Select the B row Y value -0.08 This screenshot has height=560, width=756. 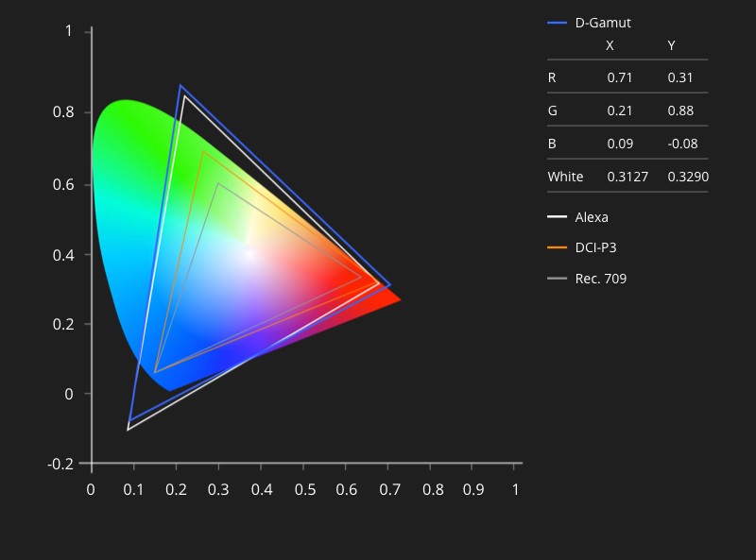681,144
